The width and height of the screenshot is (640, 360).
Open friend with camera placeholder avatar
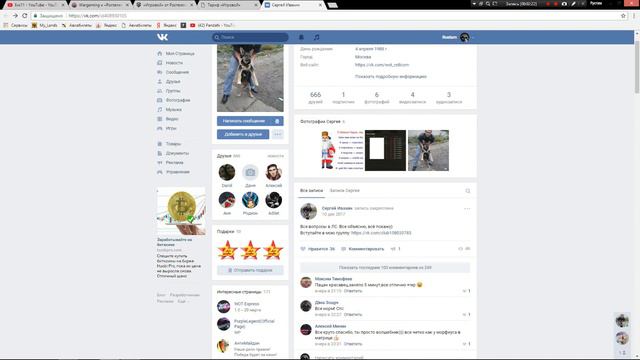point(250,172)
